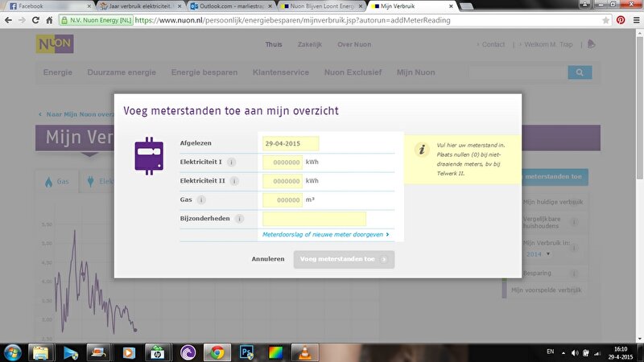Image resolution: width=644 pixels, height=362 pixels.
Task: Click the Thuis link
Action: (274, 44)
